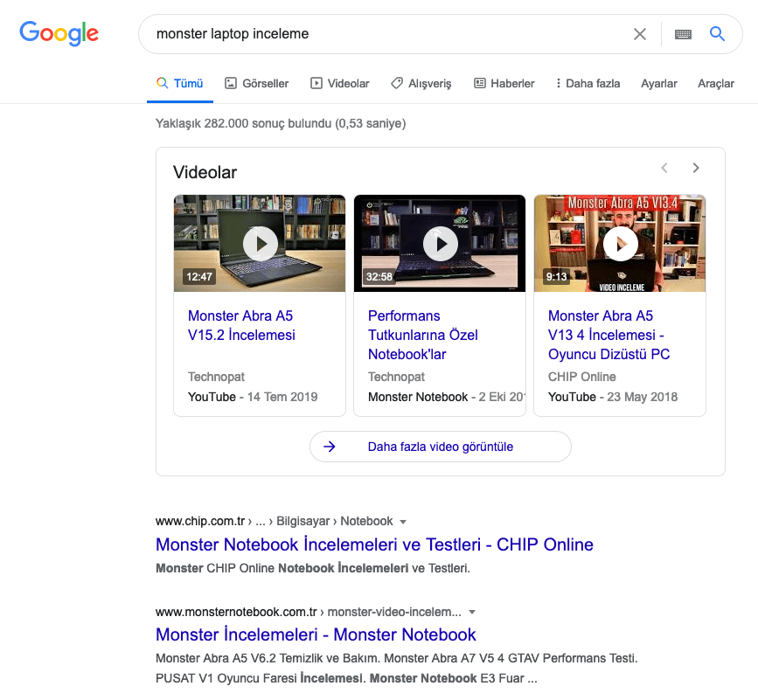The image size is (758, 700).
Task: Click the result count text Yaklaşık 282.000 sonuç
Action: tap(281, 123)
